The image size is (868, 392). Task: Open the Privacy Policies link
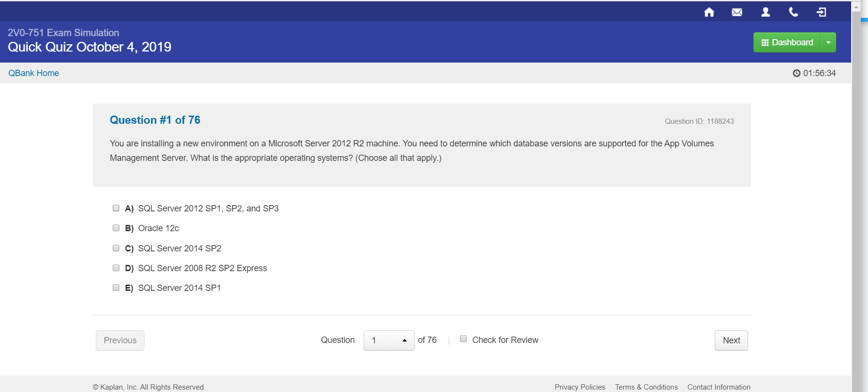point(579,387)
